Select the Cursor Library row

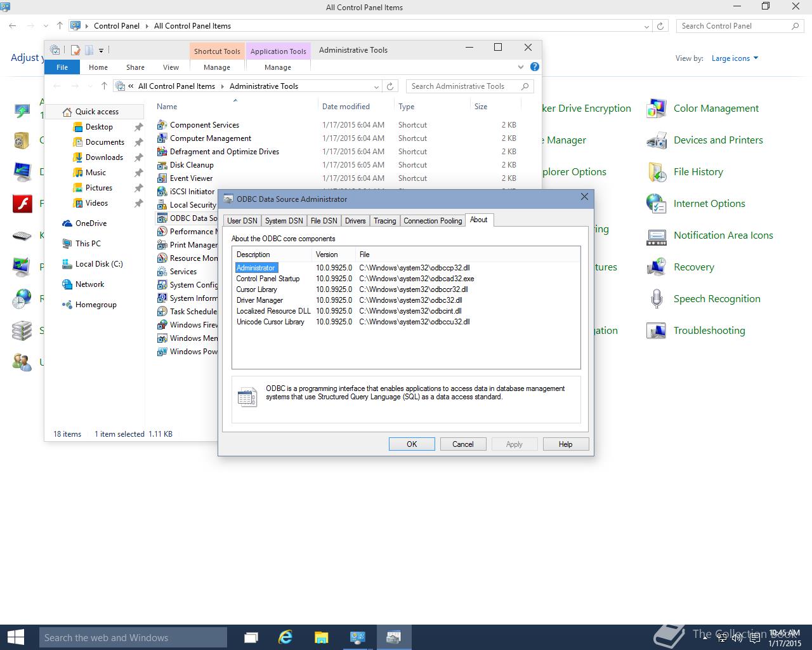[x=406, y=289]
